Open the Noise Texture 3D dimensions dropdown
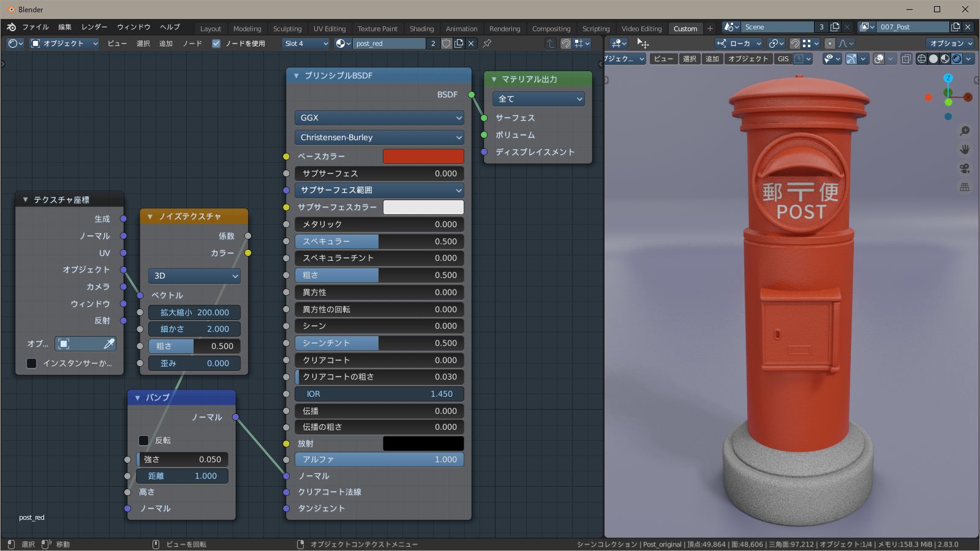980x551 pixels. click(194, 275)
